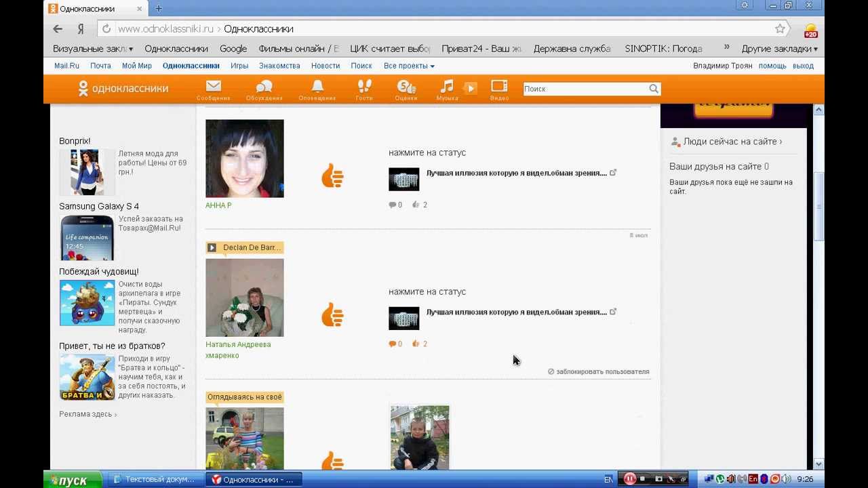Open Приват24 bookmark

tap(481, 49)
